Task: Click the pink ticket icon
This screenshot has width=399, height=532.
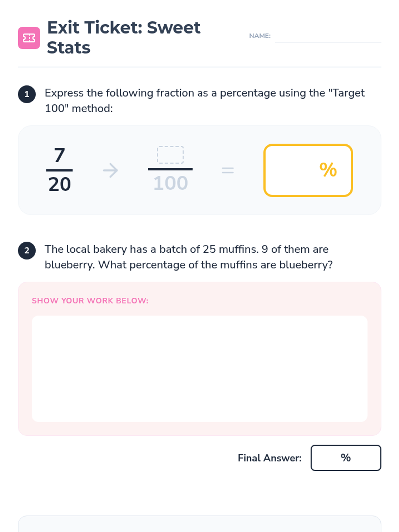Action: (29, 38)
